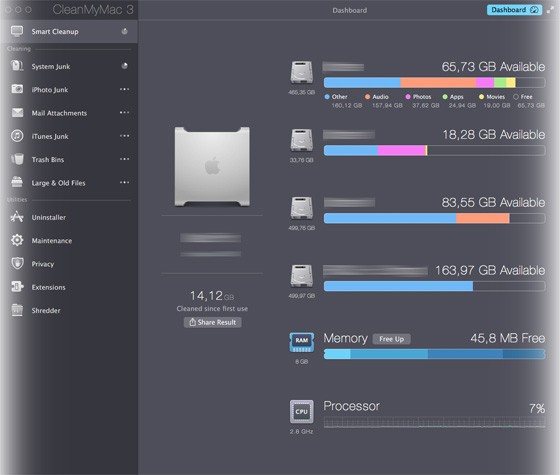Click the '2.8 GHz' processor speed label
560x475 pixels.
click(x=301, y=431)
